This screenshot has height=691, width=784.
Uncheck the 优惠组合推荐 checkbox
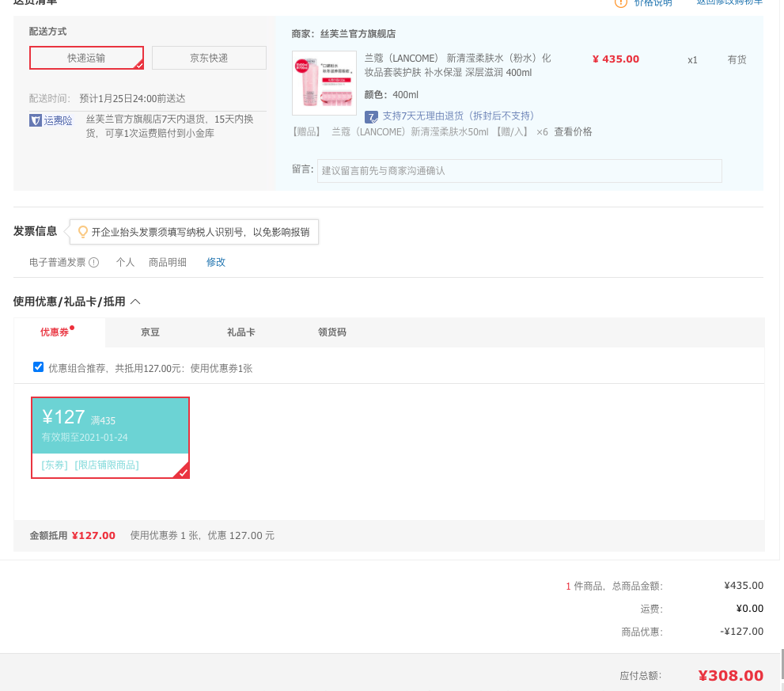pos(38,367)
